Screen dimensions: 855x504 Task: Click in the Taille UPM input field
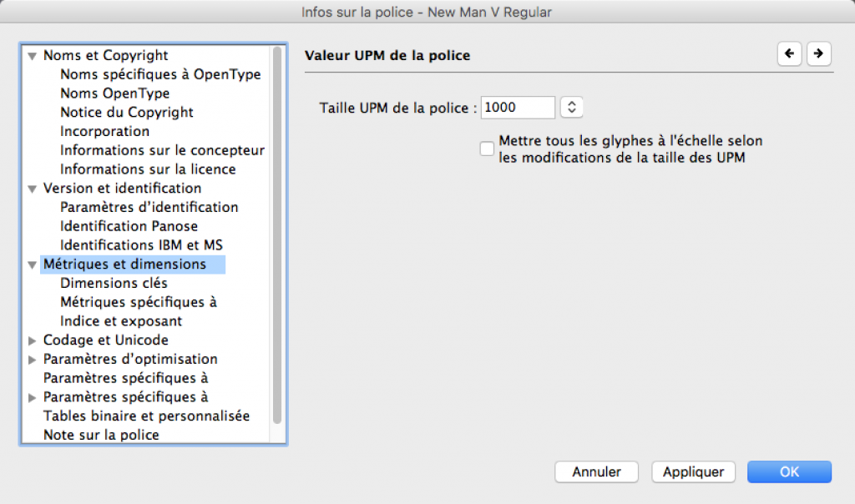[518, 107]
